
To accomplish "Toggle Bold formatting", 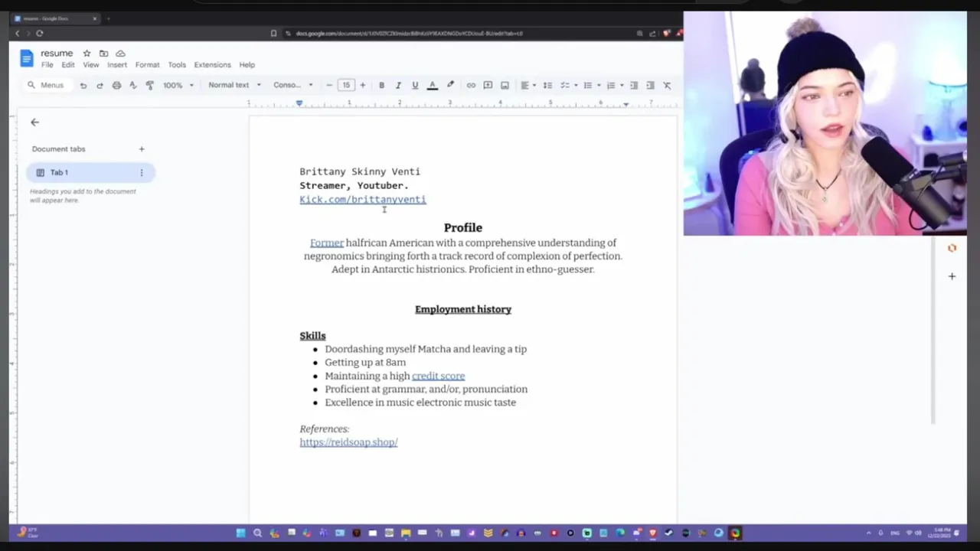I will click(381, 85).
